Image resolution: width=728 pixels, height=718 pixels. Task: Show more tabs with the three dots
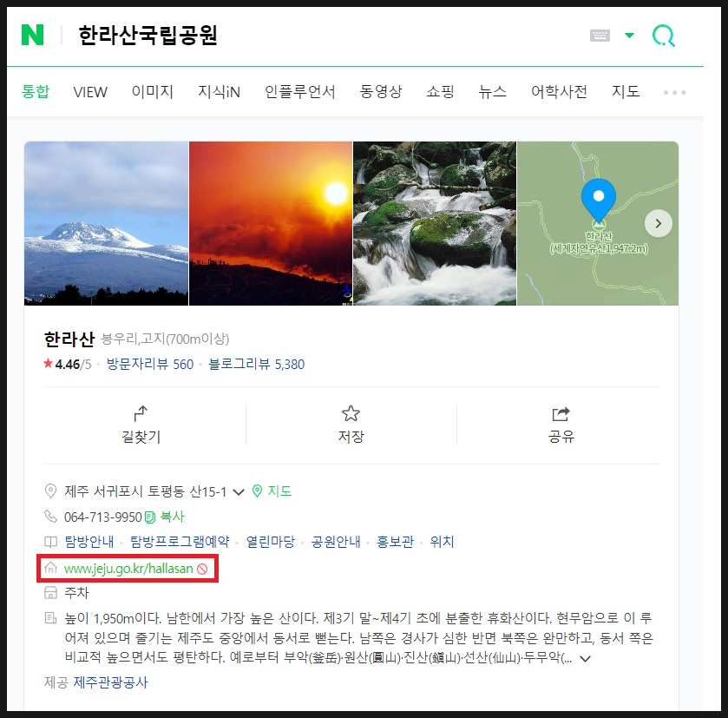(674, 92)
